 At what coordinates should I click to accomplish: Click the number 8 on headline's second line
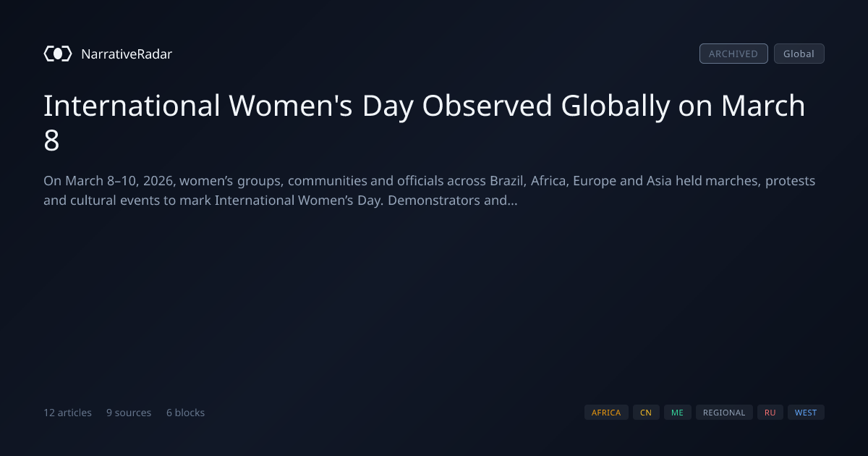click(51, 140)
